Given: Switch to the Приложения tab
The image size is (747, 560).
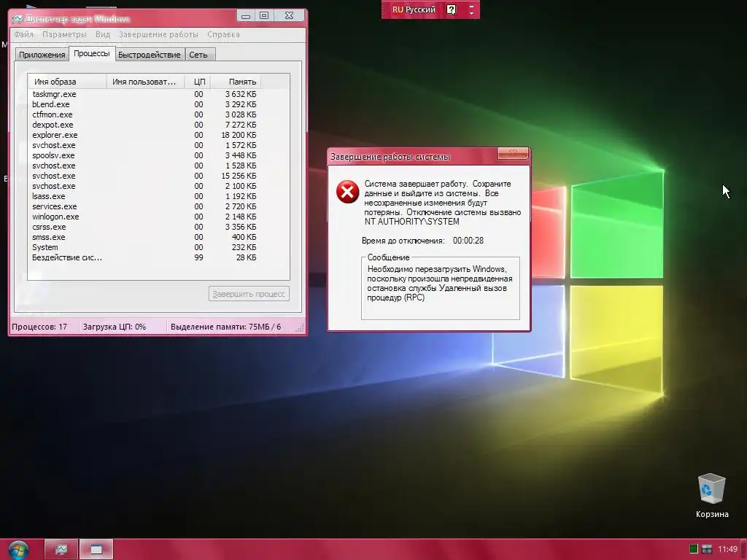Looking at the screenshot, I should pos(42,55).
